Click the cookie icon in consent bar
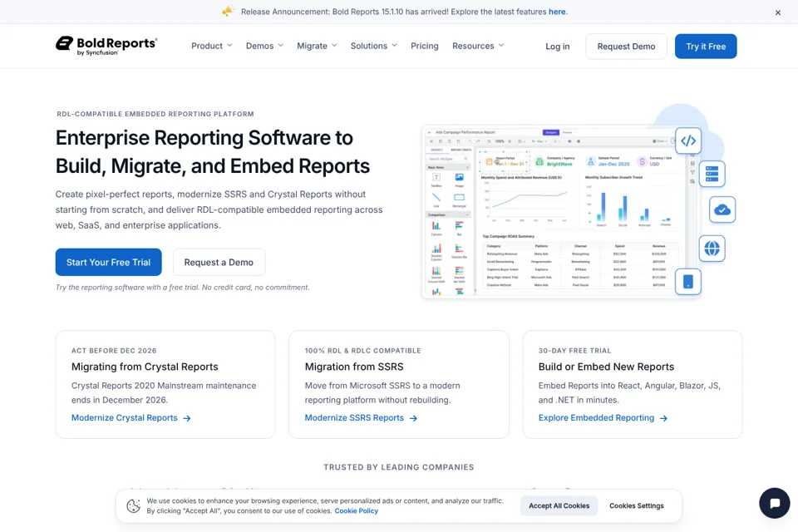Image resolution: width=798 pixels, height=532 pixels. pos(133,506)
